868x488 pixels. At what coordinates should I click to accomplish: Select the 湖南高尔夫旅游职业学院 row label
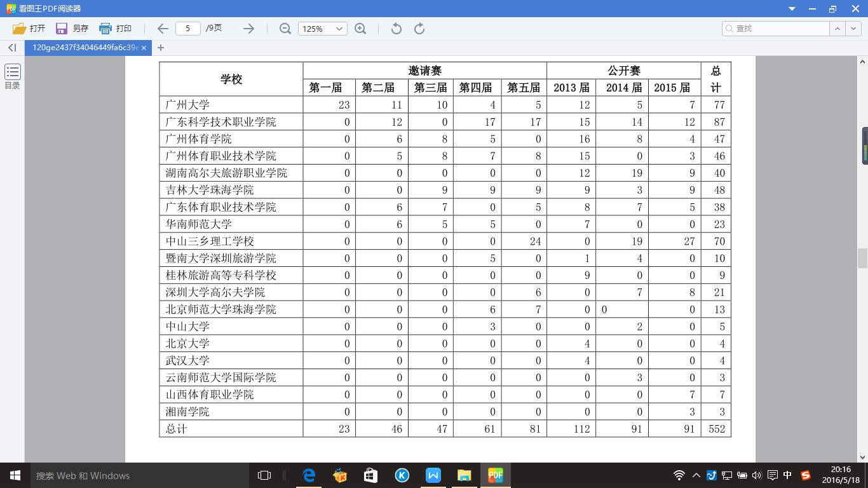[226, 173]
